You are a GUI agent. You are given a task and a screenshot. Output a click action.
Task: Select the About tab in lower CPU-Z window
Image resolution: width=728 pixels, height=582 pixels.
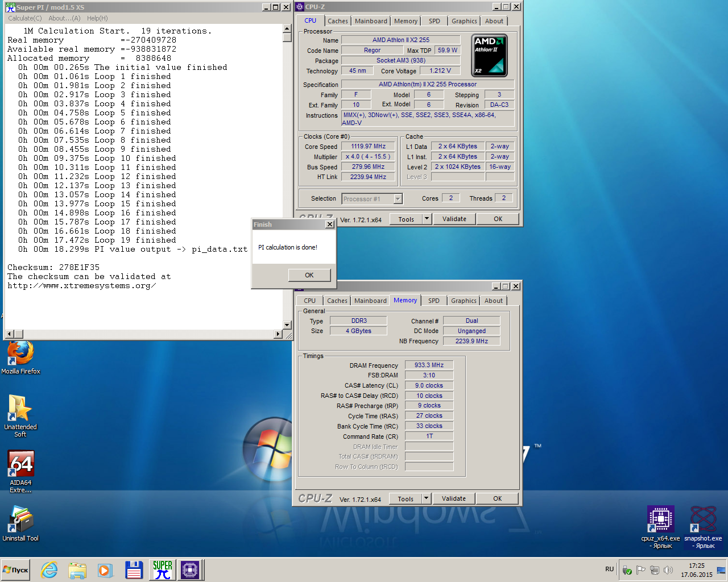pos(494,301)
